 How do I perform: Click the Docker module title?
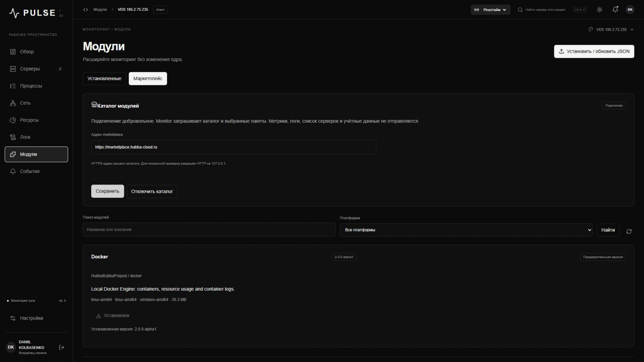(99, 257)
